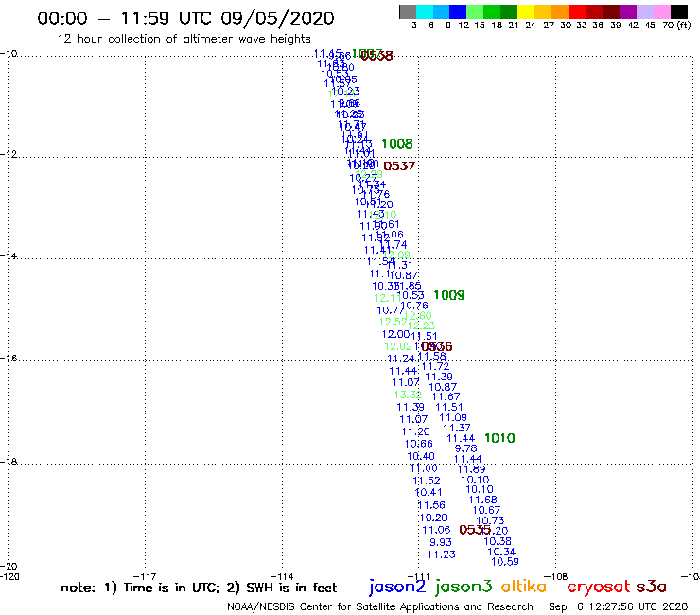Click the black swatch at scale end
This screenshot has width=700, height=615.
point(679,11)
